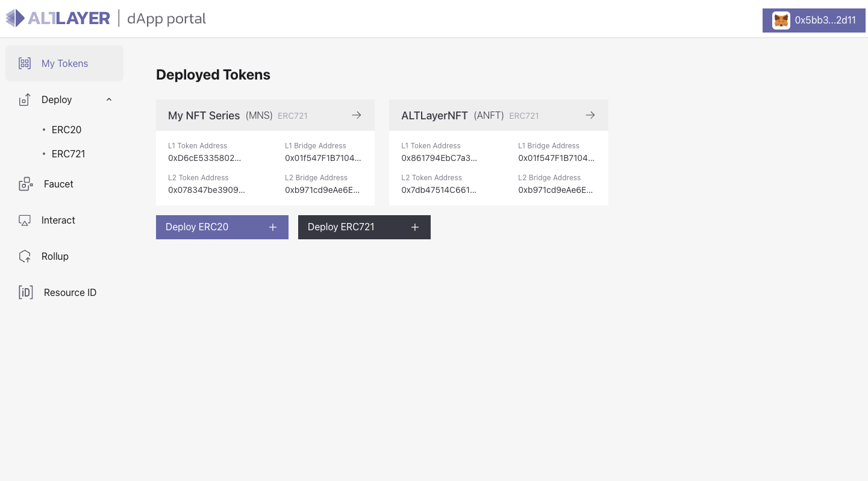
Task: Open connected wallet 0x5bb3...2d11 button
Action: [814, 20]
